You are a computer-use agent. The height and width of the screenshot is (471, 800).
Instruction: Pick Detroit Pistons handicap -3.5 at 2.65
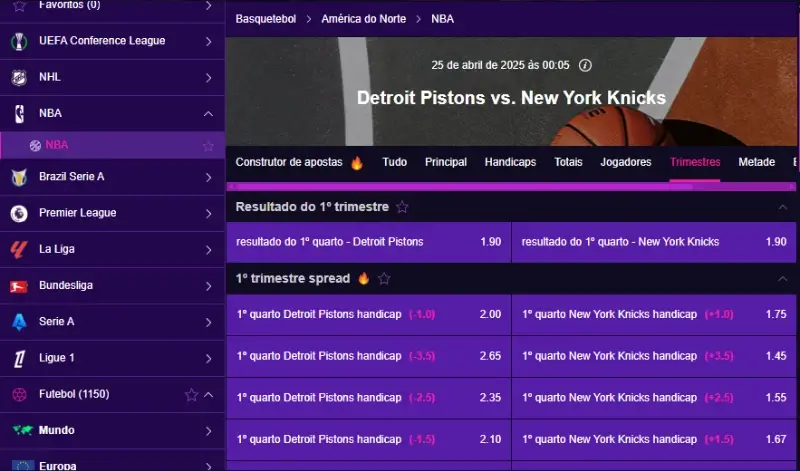pos(368,356)
